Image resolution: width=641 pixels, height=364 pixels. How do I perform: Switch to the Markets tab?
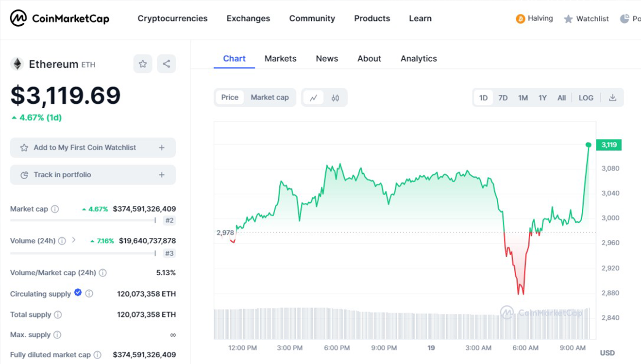(280, 59)
